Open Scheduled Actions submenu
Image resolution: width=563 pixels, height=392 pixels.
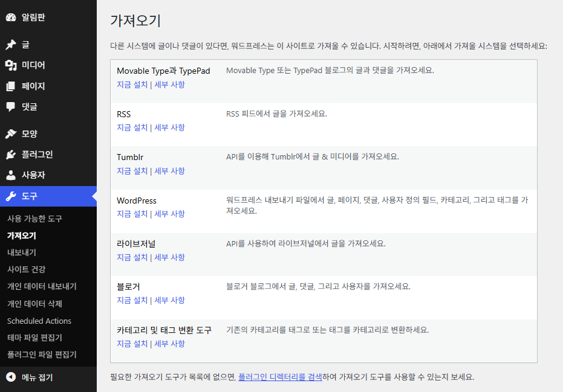coord(39,321)
